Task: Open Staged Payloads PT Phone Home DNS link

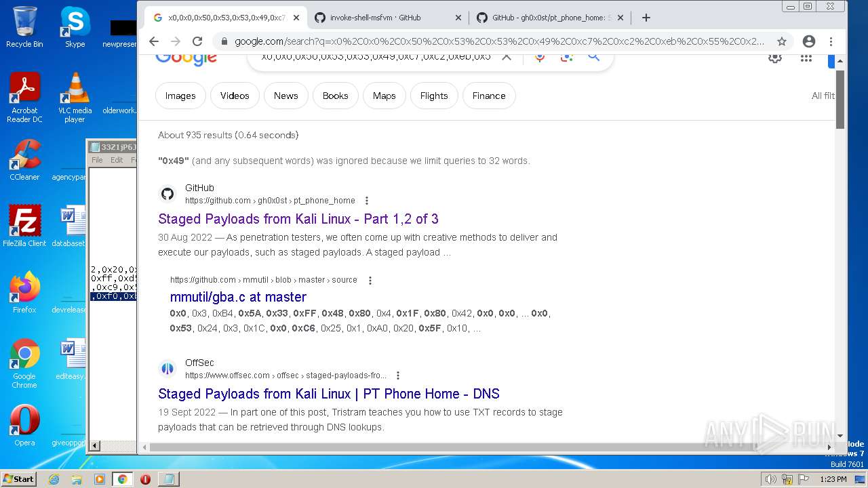Action: tap(329, 394)
